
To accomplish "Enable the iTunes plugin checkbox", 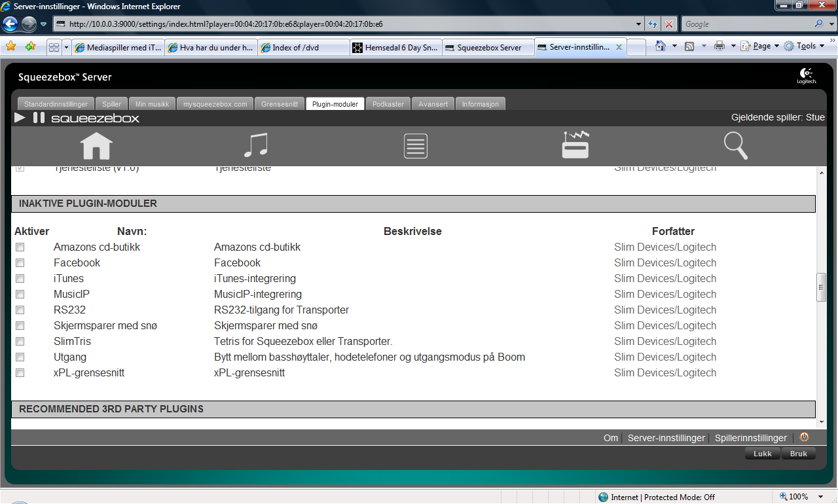I will (x=20, y=279).
